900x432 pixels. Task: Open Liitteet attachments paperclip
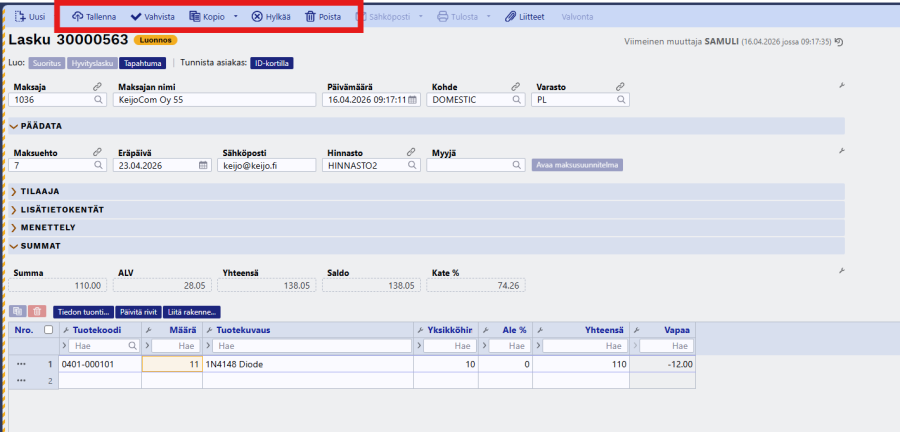coord(511,17)
